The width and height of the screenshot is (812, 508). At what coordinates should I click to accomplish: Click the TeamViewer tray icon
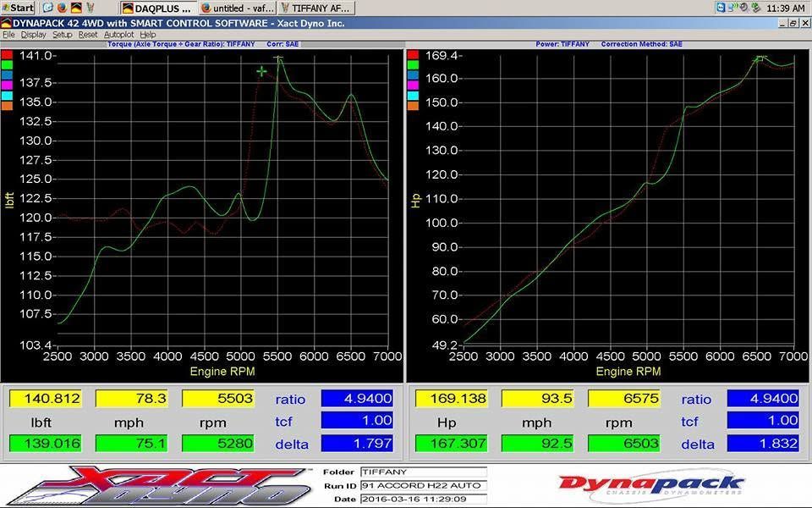coord(721,8)
